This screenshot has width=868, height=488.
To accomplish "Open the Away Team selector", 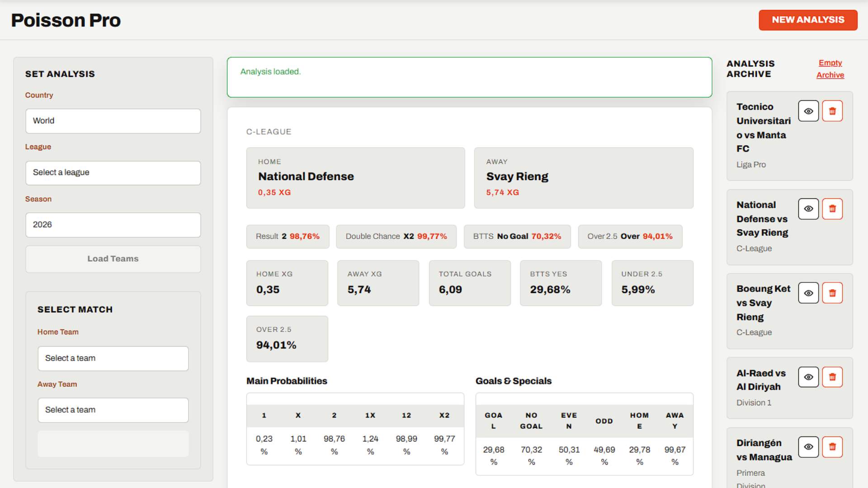I will tap(113, 410).
